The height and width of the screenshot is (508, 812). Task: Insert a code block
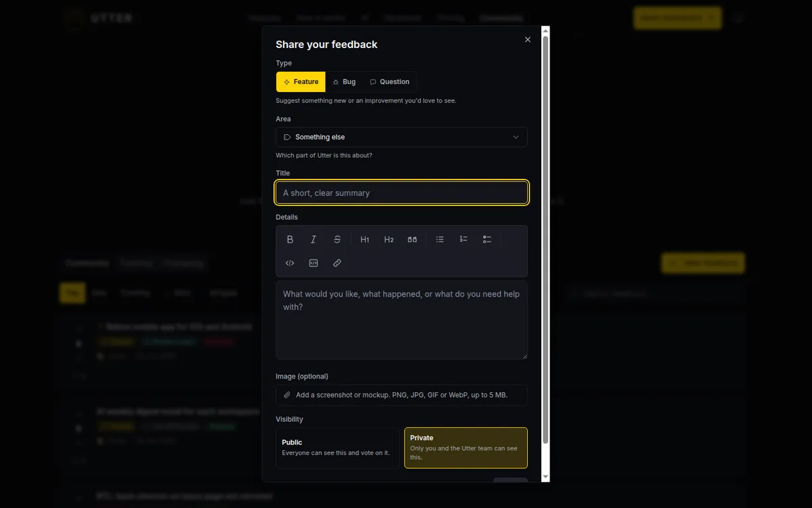pyautogui.click(x=313, y=263)
